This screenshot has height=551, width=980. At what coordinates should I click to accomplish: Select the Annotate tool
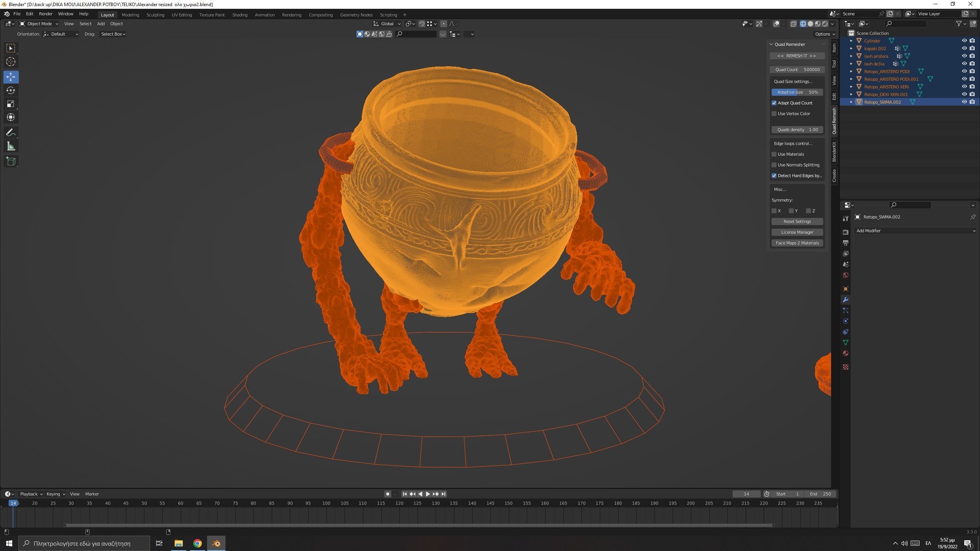point(11,132)
